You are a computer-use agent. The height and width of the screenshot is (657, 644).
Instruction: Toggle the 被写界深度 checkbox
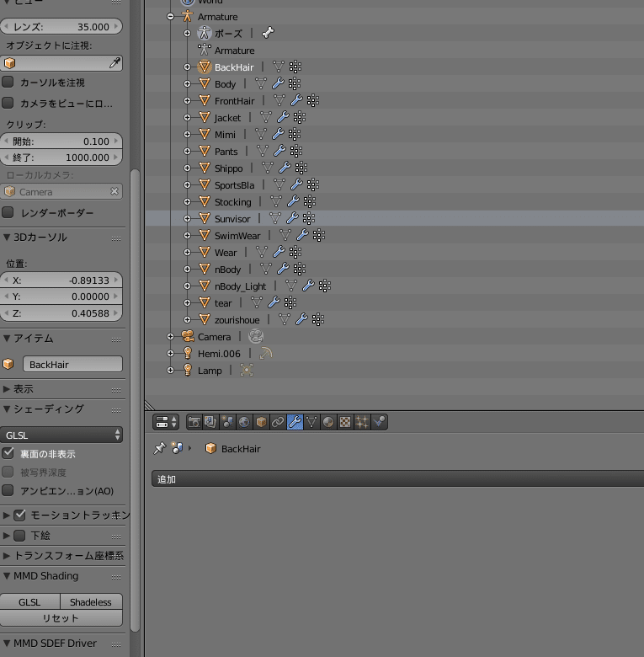tap(8, 472)
